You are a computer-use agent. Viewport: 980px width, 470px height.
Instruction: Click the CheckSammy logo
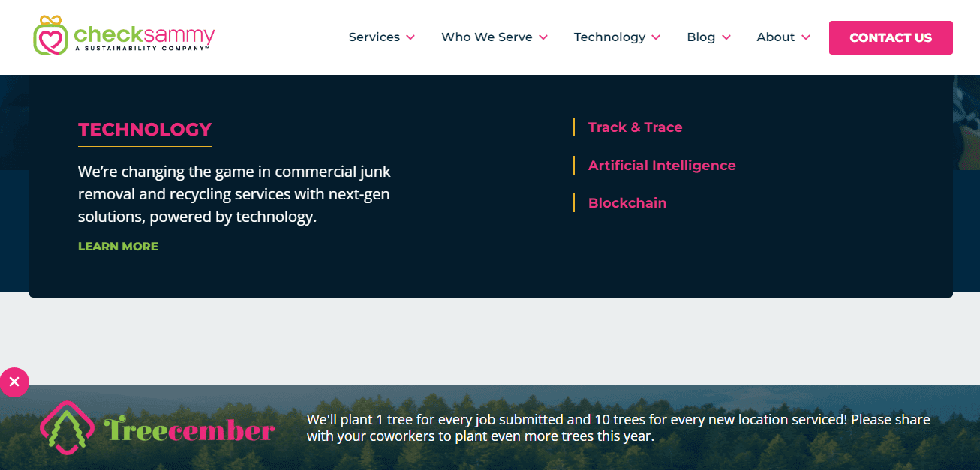click(125, 36)
